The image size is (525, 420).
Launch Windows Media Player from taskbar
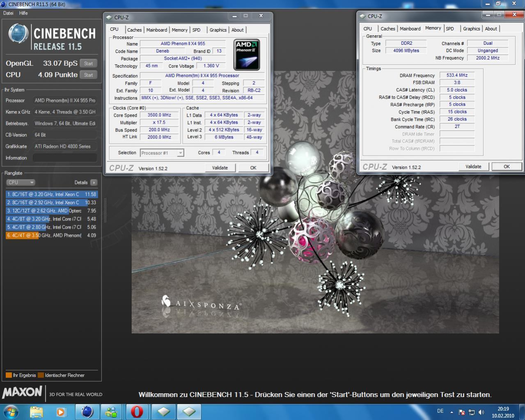[x=61, y=412]
